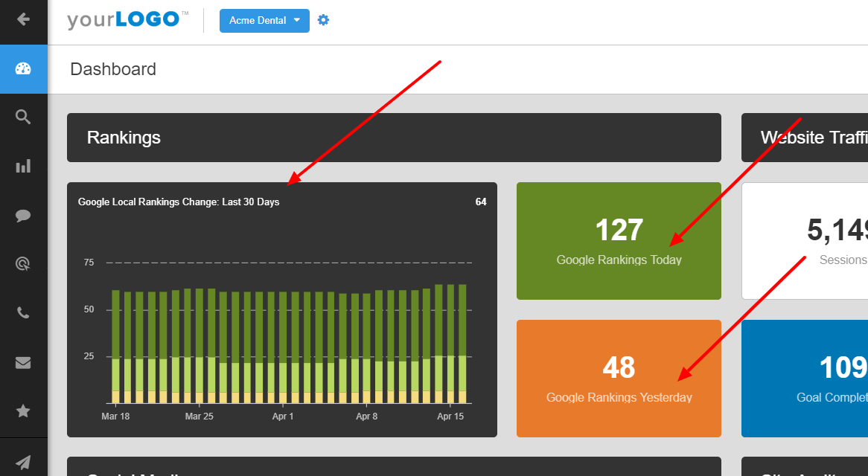Open the search magnifier icon in sidebar
The height and width of the screenshot is (476, 868).
click(23, 117)
